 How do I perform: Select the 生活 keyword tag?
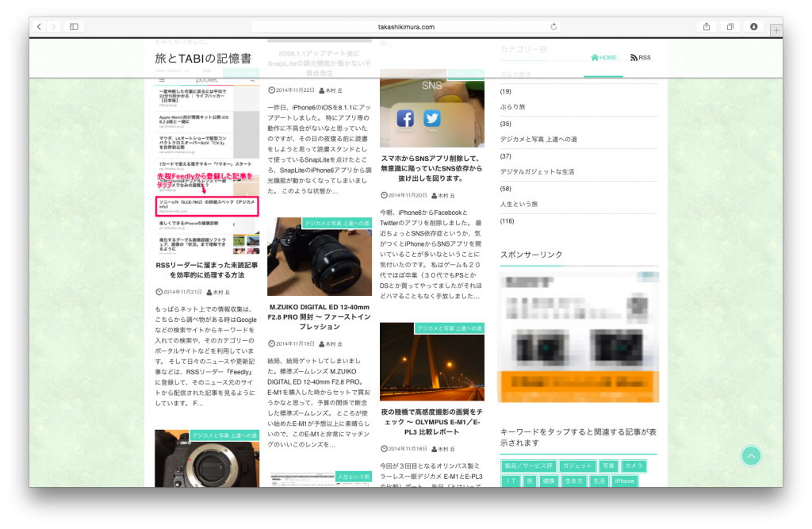pos(599,481)
